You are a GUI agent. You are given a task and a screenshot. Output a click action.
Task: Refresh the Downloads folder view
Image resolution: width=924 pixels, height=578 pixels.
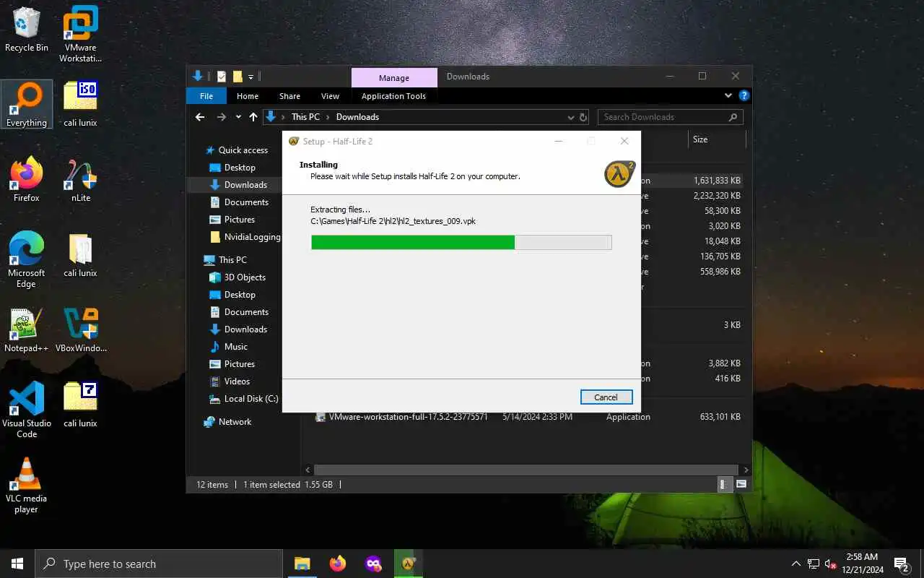click(583, 117)
